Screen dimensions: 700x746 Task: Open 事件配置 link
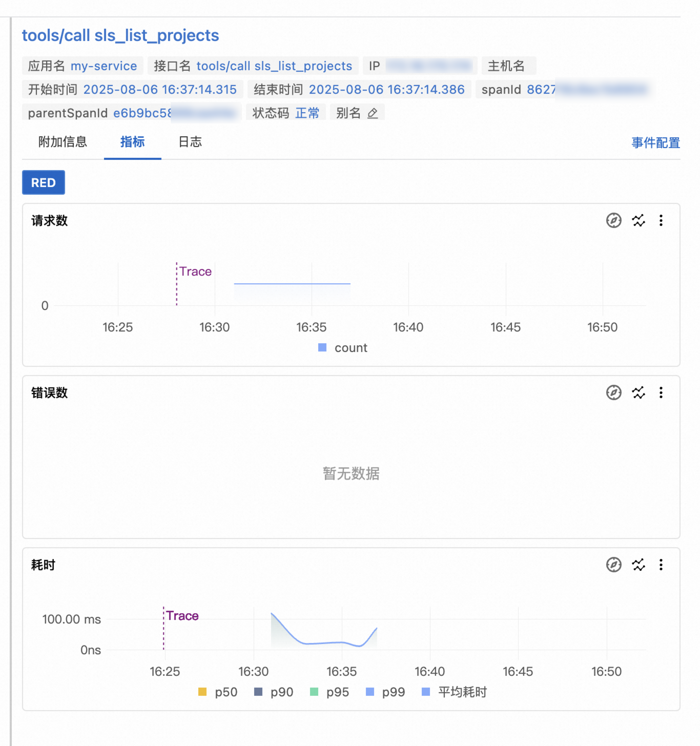(656, 143)
